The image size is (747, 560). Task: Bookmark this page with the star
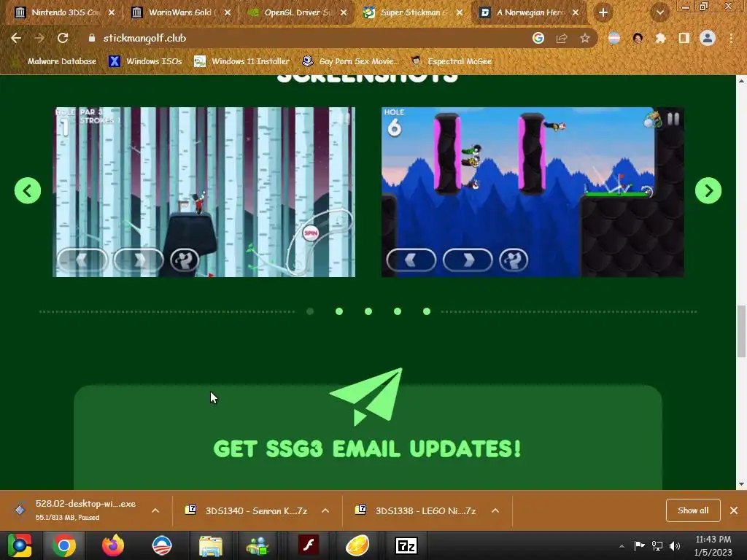tap(584, 38)
